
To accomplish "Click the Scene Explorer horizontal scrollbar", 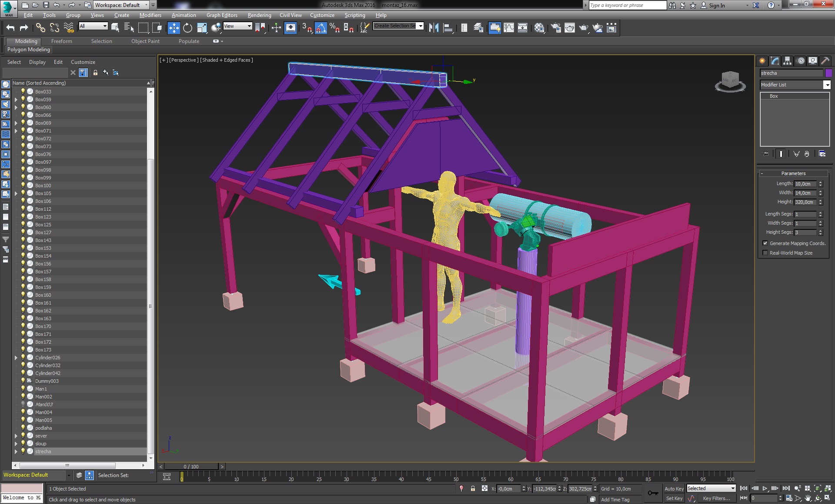I will click(x=67, y=465).
